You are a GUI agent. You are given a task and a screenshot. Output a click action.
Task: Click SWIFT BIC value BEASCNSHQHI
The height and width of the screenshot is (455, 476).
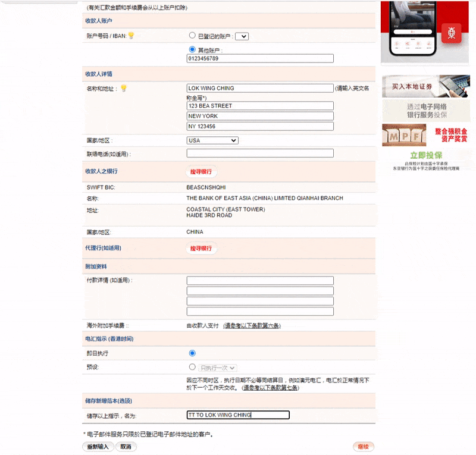pos(206,187)
